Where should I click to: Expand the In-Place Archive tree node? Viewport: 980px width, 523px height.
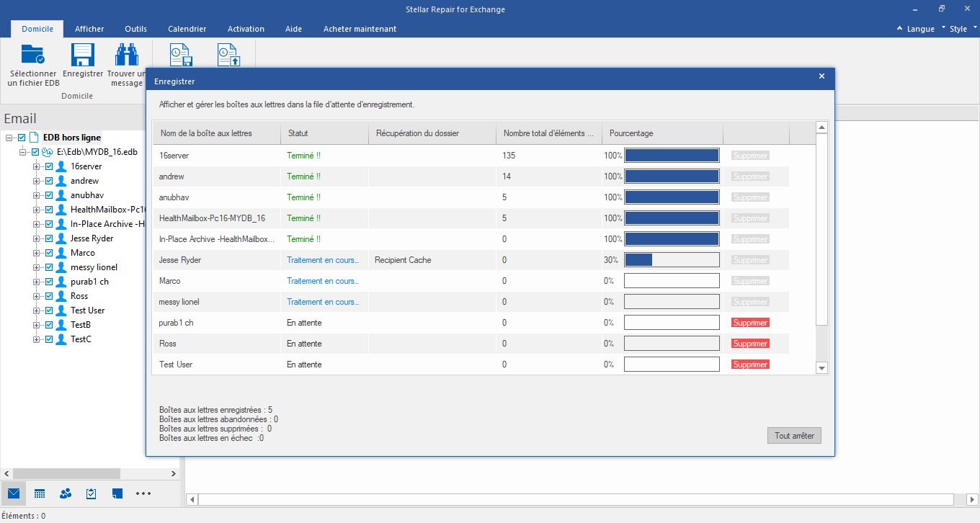pos(37,224)
